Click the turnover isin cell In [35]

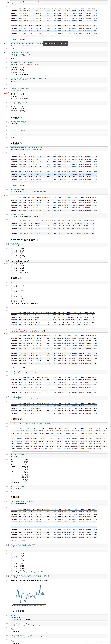tap(59, 398)
